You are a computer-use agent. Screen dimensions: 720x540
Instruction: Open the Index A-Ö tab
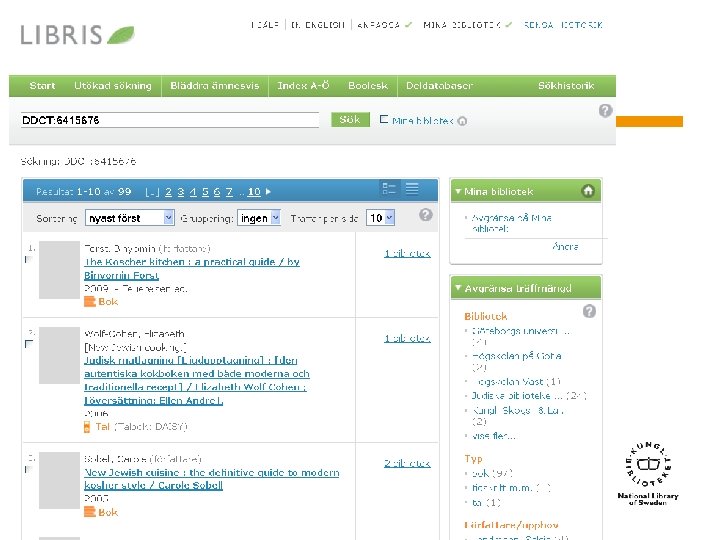pos(303,86)
